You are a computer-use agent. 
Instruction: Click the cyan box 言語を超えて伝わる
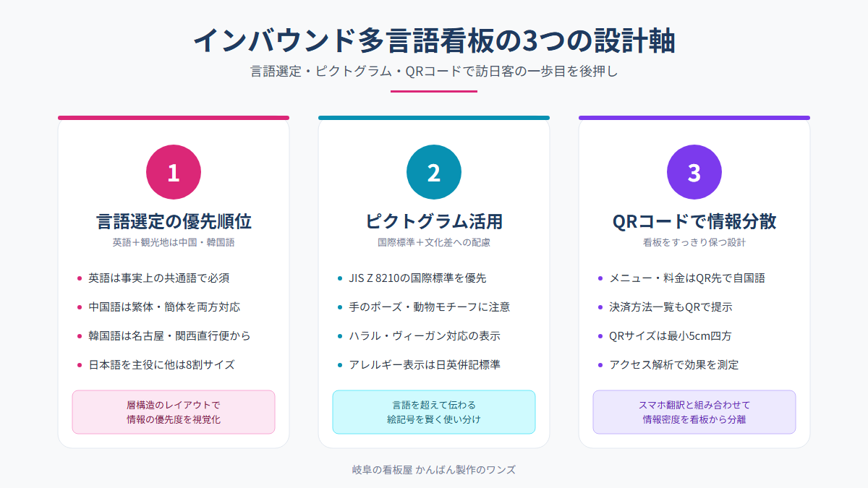(x=434, y=412)
